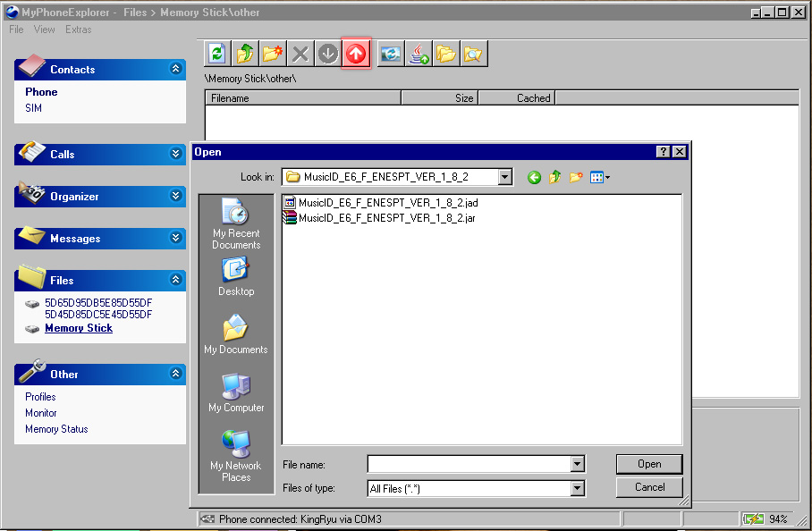Open My Computer in places bar
Image resolution: width=812 pixels, height=531 pixels.
[236, 393]
